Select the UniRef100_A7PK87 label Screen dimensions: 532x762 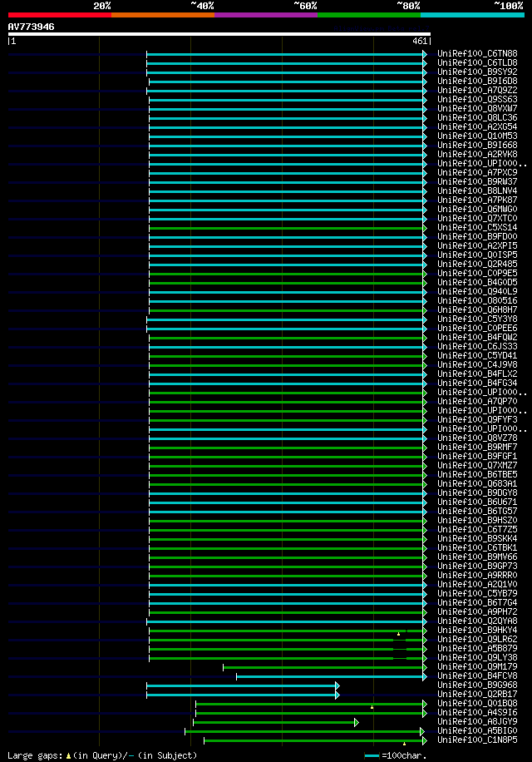click(477, 200)
